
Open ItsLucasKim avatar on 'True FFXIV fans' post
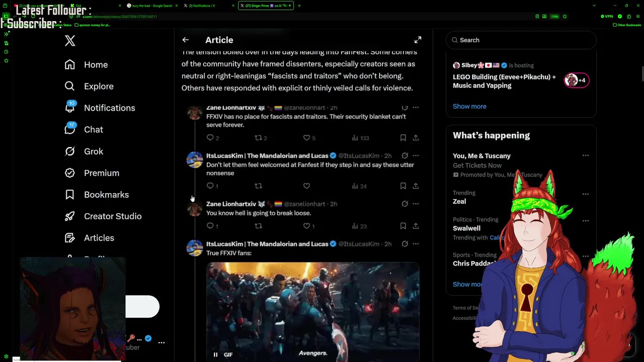195,248
